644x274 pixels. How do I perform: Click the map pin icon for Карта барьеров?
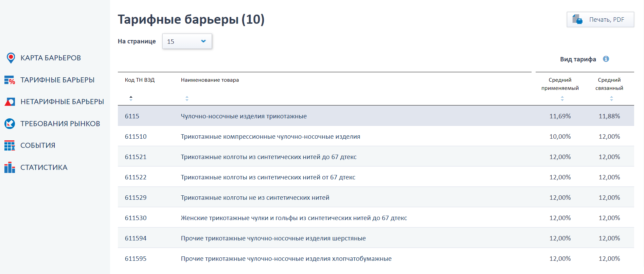(11, 58)
